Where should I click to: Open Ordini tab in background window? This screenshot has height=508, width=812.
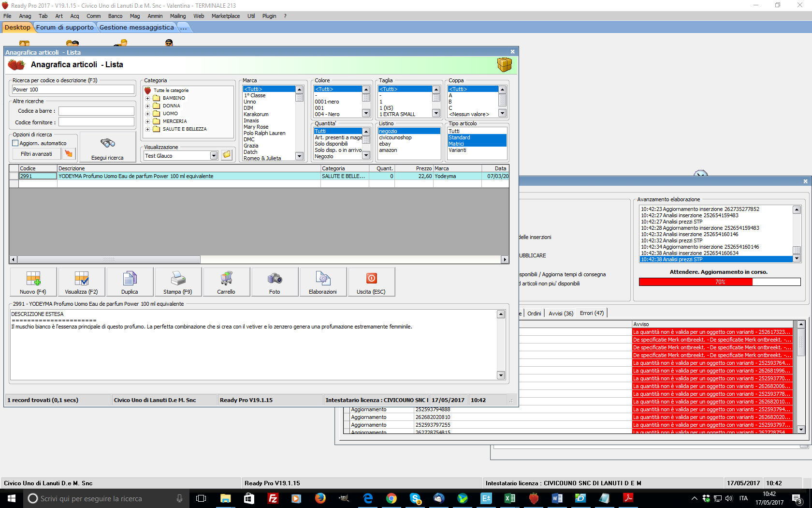[534, 314]
